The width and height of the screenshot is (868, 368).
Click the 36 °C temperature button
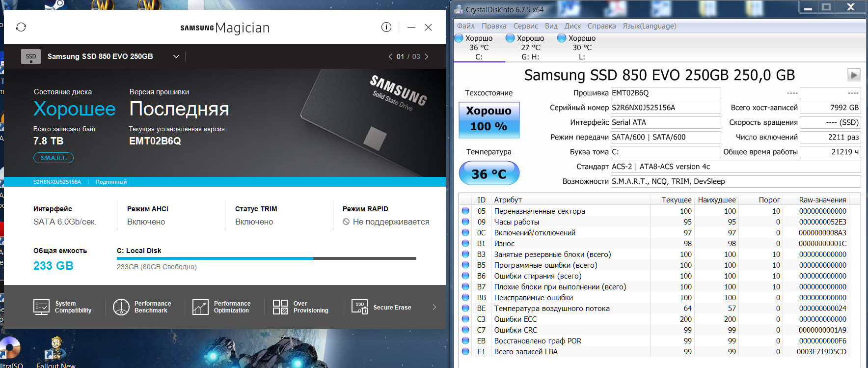pyautogui.click(x=489, y=173)
